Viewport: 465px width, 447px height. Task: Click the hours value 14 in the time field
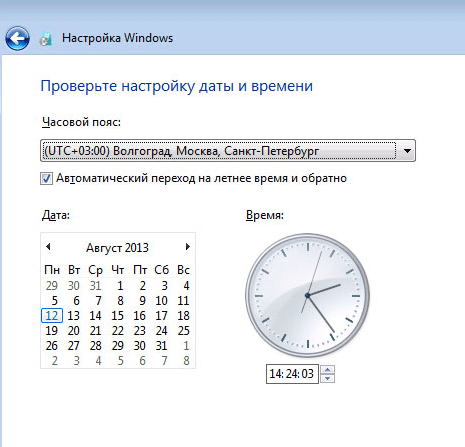click(x=276, y=374)
